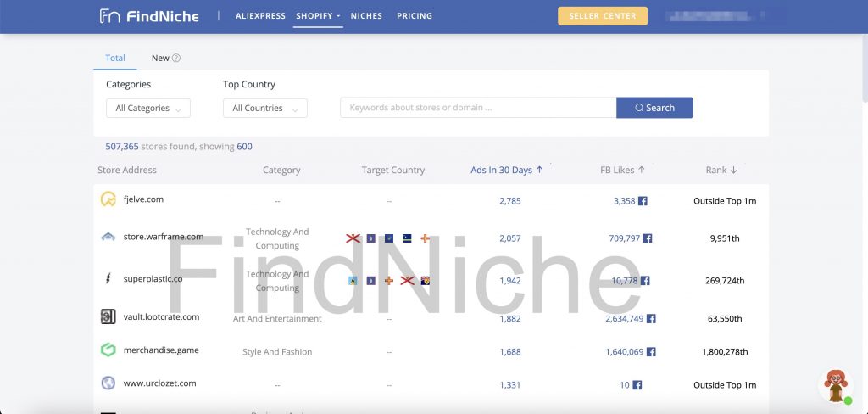Viewport: 868px width, 414px height.
Task: Click the 1,331 ads count
Action: (x=509, y=385)
